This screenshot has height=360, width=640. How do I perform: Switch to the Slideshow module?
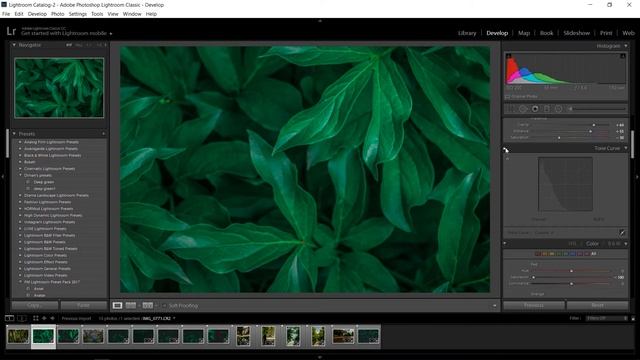point(576,33)
